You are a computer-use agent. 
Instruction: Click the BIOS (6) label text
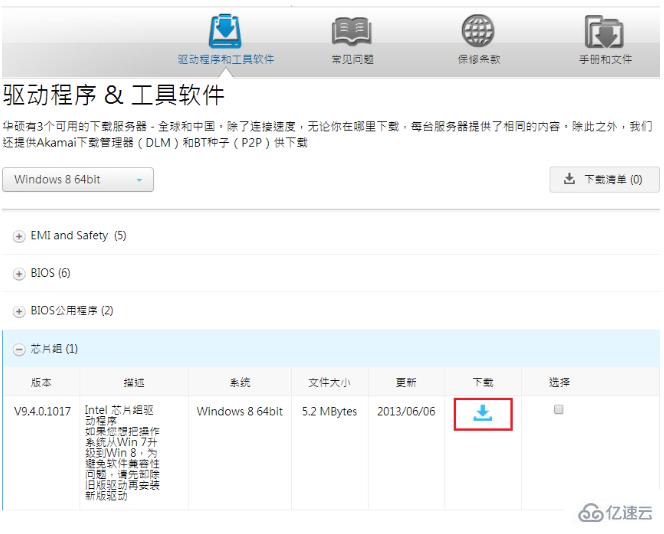pyautogui.click(x=50, y=273)
